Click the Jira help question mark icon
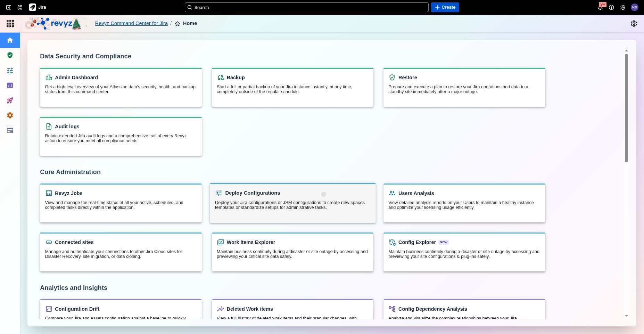 coord(611,7)
